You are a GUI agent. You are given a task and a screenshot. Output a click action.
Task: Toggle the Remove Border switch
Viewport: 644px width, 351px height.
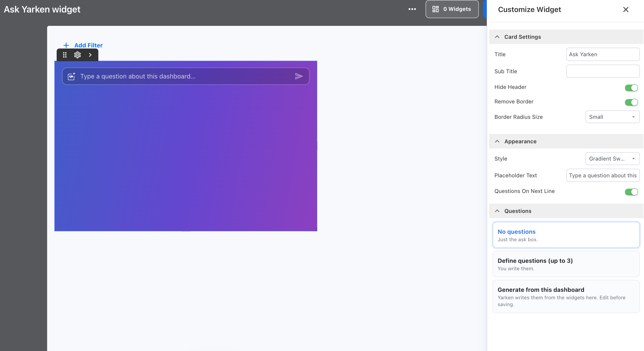click(631, 102)
